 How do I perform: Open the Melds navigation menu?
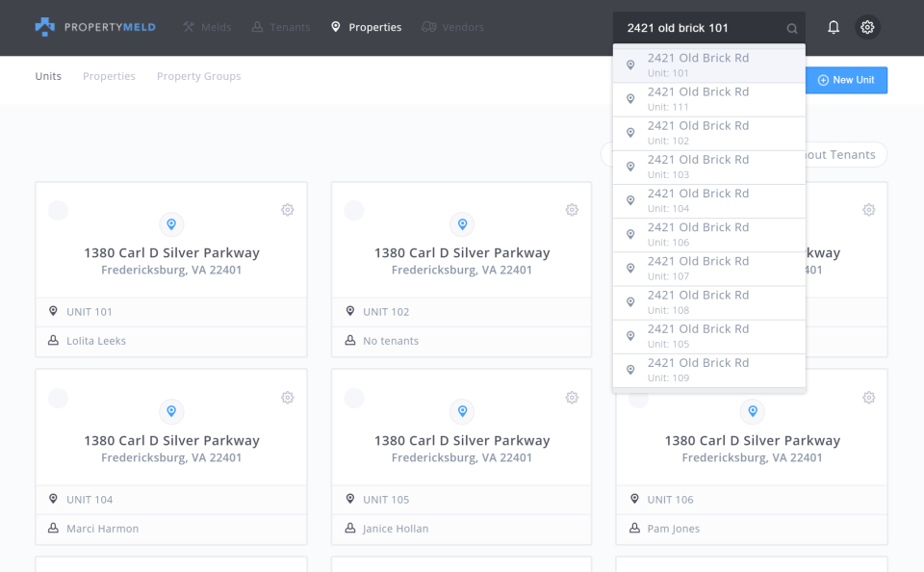pyautogui.click(x=207, y=28)
